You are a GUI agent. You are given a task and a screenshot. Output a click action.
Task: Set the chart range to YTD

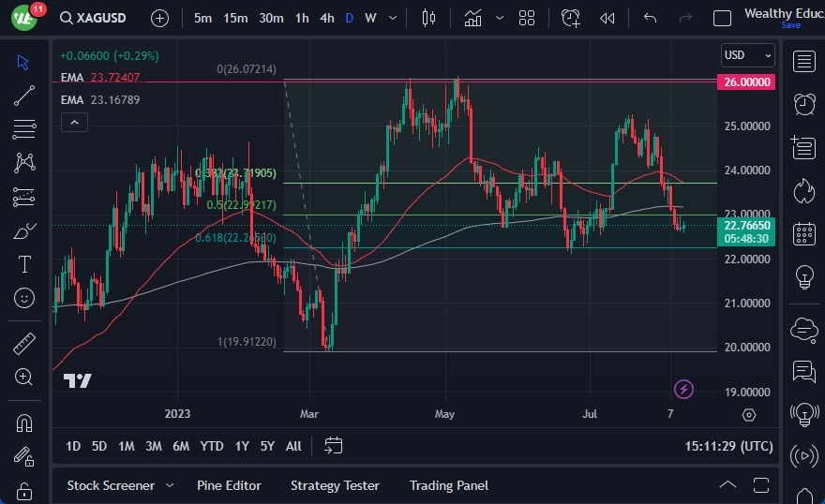point(212,446)
